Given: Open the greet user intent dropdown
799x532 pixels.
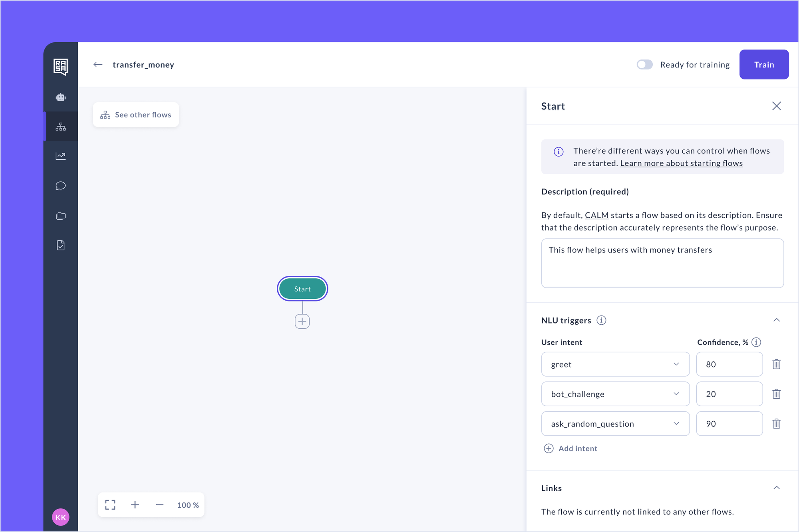Looking at the screenshot, I should click(615, 364).
